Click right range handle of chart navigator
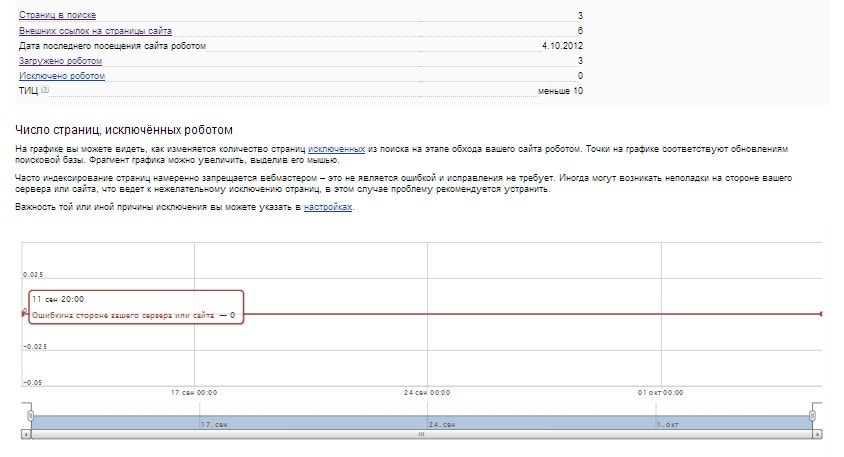Viewport: 844px width, 457px height. (x=813, y=415)
